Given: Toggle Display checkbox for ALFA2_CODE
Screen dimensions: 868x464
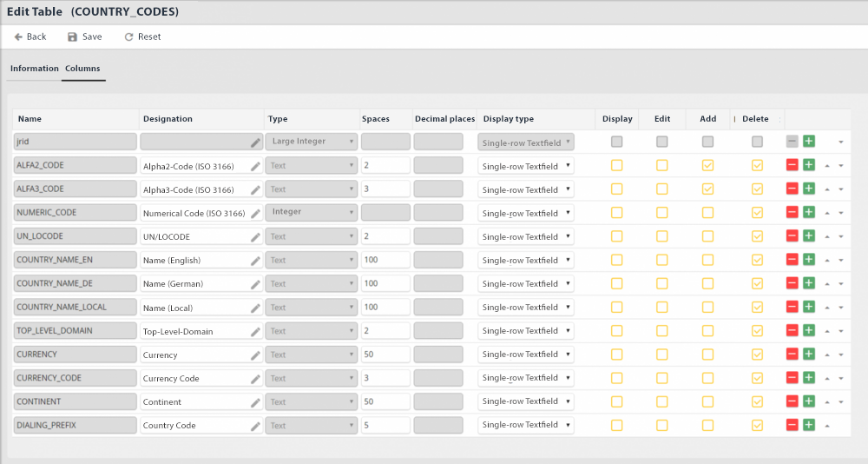Looking at the screenshot, I should [616, 165].
